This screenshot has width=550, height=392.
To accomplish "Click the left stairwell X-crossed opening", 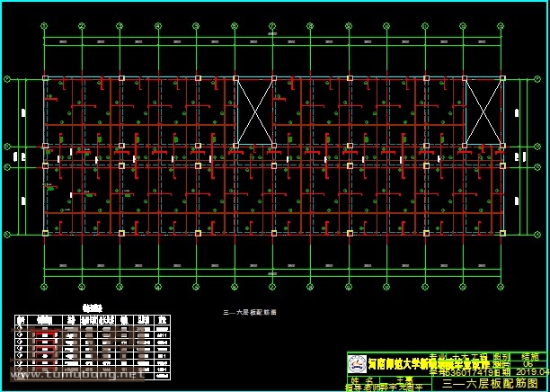I will click(254, 111).
